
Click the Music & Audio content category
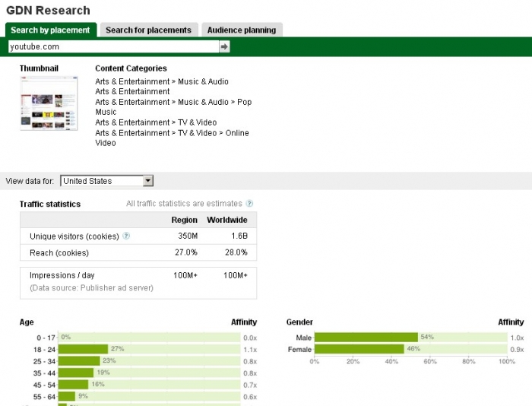pos(161,81)
